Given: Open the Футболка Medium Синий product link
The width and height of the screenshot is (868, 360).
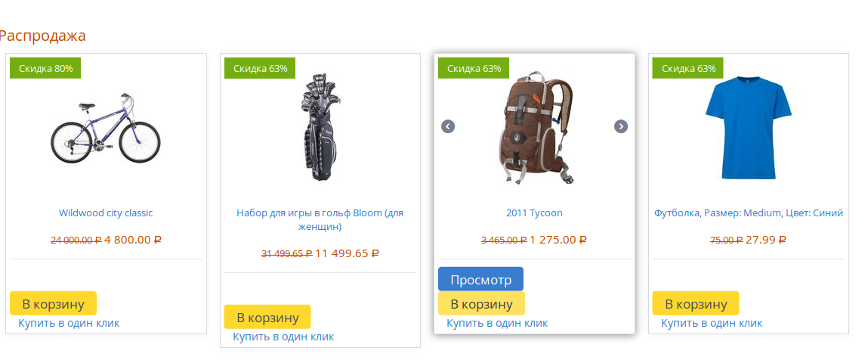Looking at the screenshot, I should pos(749,213).
